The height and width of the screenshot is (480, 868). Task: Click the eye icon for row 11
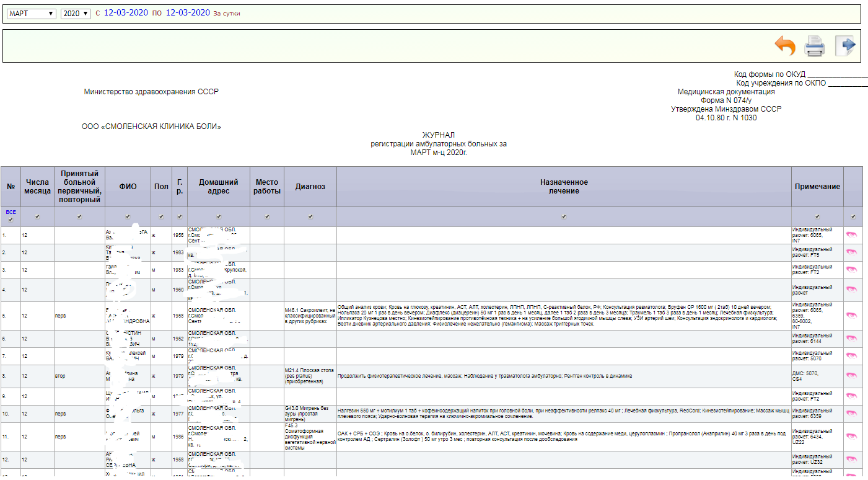pyautogui.click(x=851, y=436)
